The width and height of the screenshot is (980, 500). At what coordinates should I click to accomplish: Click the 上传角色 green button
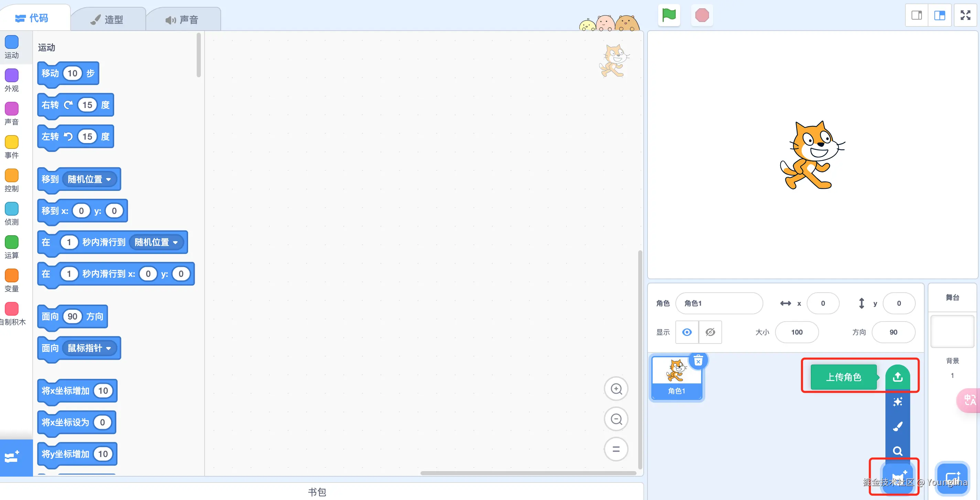coord(843,377)
